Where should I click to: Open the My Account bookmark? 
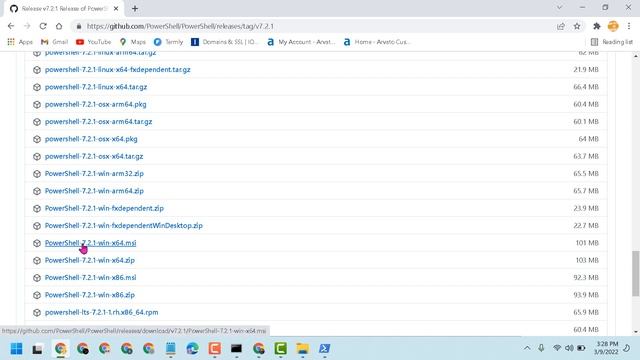click(301, 42)
